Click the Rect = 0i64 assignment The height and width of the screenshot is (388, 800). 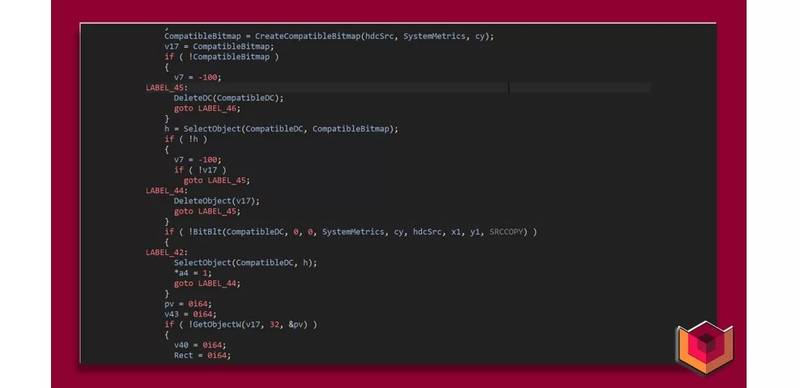[x=202, y=355]
